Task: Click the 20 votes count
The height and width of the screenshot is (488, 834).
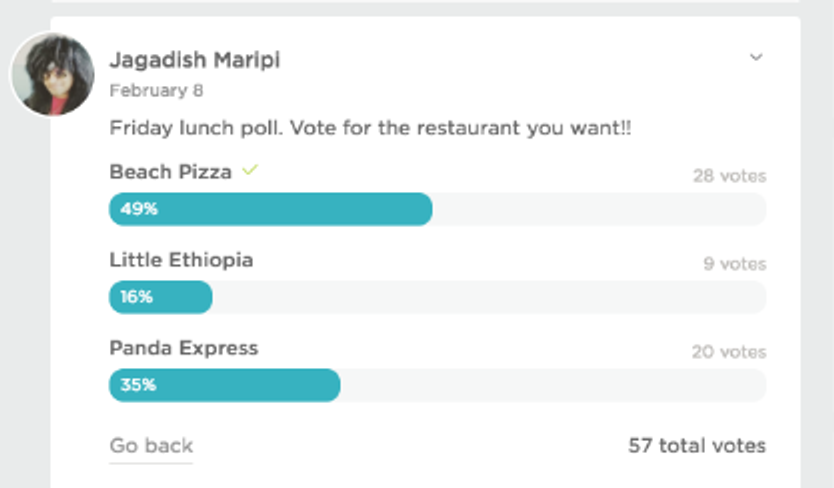Action: click(x=729, y=352)
